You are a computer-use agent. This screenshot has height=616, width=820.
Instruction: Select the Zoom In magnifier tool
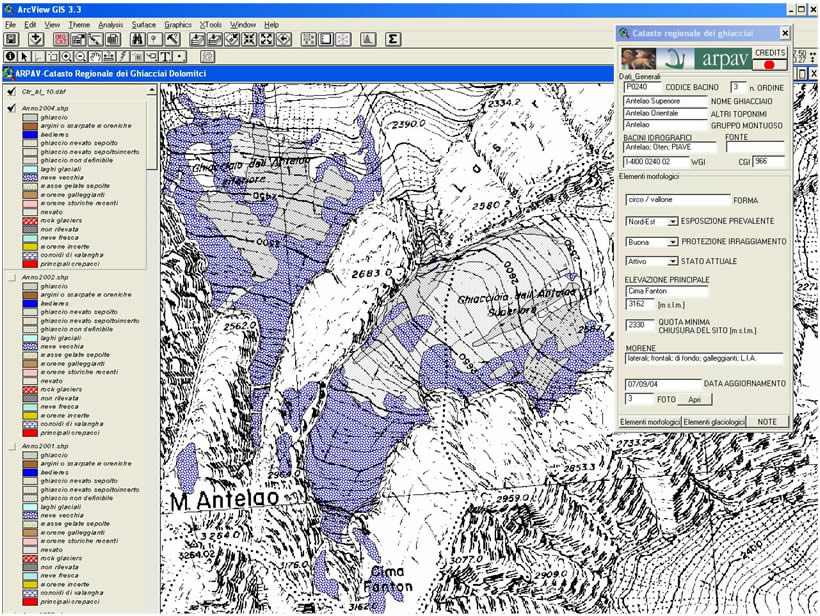tap(66, 56)
